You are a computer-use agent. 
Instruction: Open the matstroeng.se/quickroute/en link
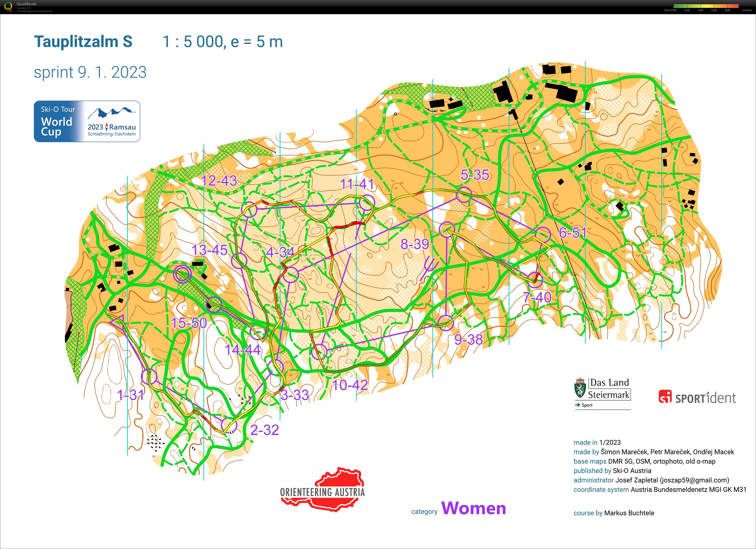pyautogui.click(x=35, y=11)
